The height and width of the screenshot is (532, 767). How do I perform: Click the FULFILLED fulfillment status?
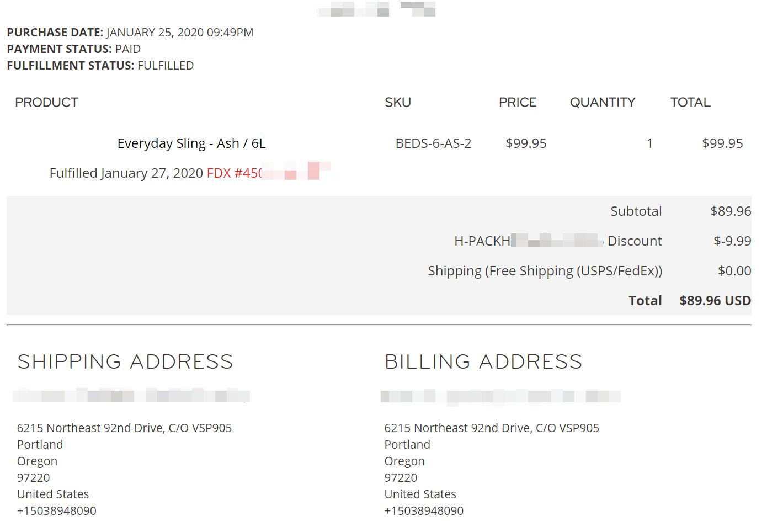pos(165,66)
